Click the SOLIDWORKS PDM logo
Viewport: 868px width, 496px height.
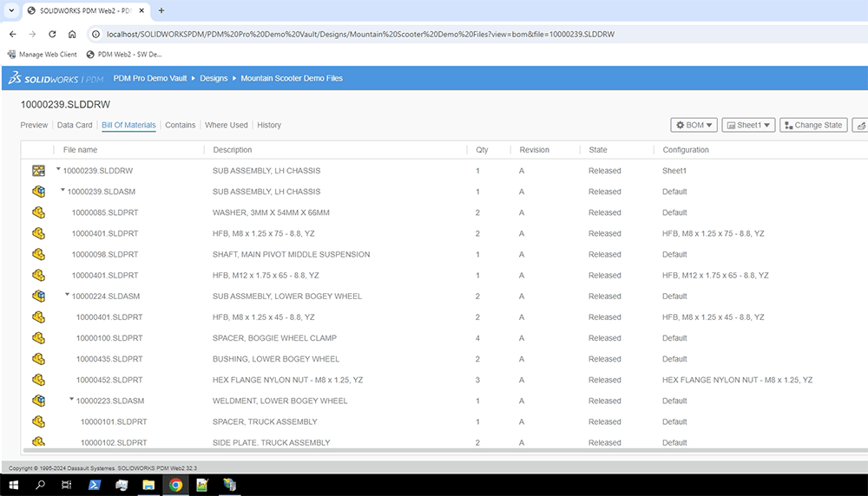coord(56,79)
